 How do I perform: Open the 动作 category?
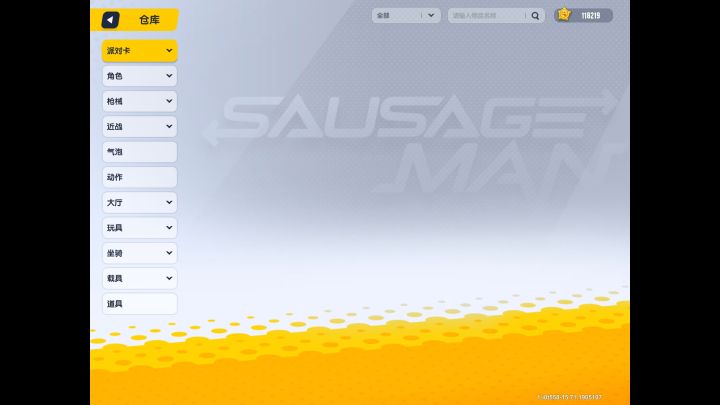(x=140, y=177)
